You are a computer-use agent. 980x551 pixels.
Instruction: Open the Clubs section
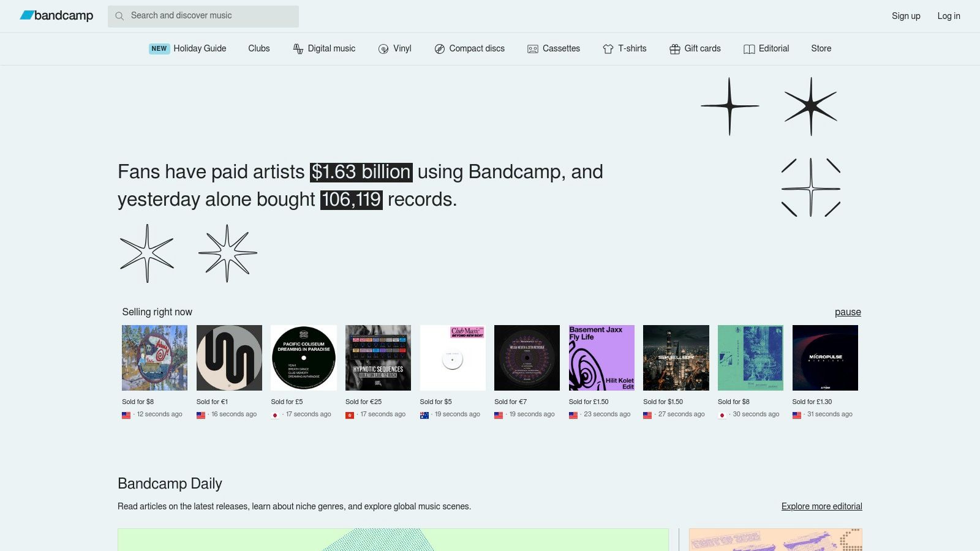258,48
